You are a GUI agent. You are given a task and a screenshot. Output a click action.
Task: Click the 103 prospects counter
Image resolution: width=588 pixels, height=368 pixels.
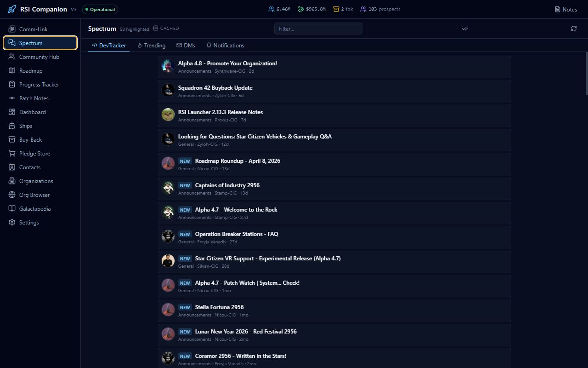(380, 9)
